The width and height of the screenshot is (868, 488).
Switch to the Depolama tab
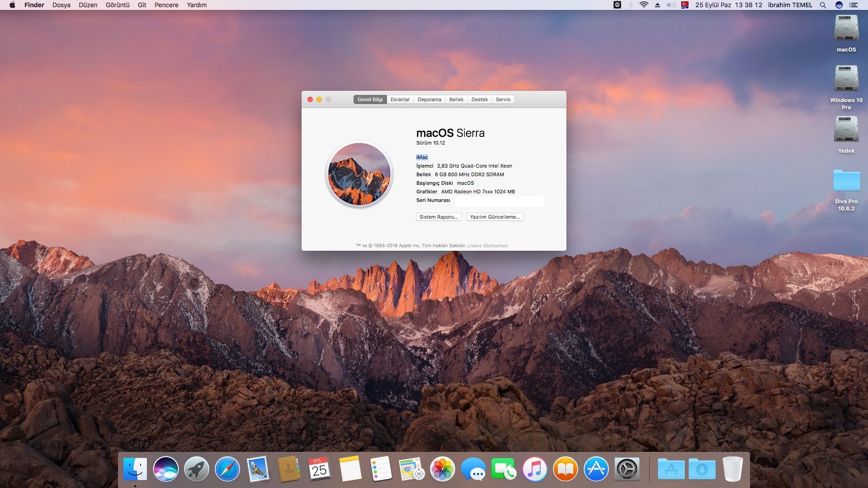(429, 99)
